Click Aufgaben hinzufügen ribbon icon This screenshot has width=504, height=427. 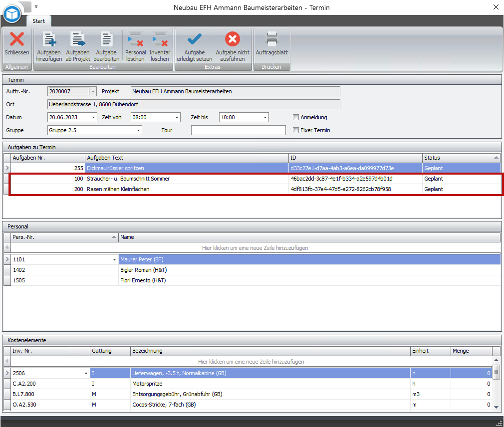[49, 39]
